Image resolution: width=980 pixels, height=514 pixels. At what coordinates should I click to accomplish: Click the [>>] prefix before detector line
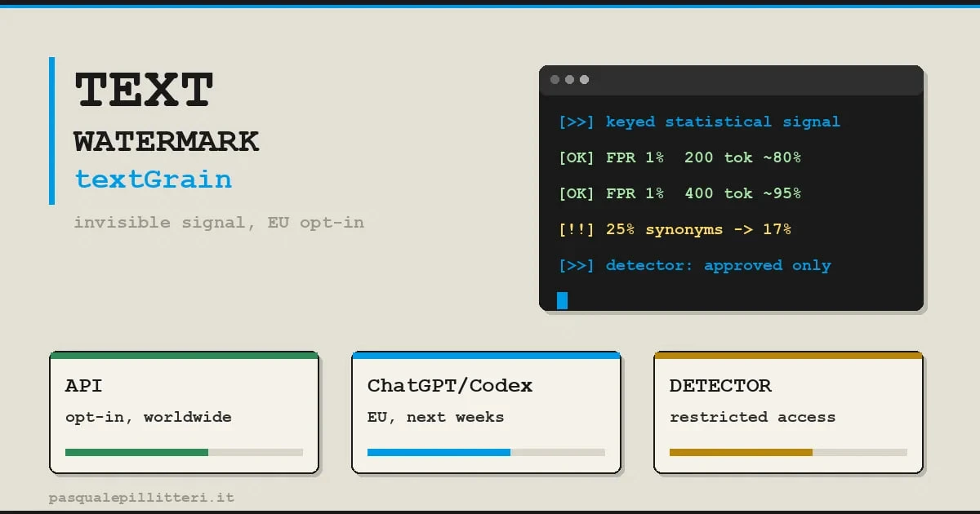click(577, 266)
